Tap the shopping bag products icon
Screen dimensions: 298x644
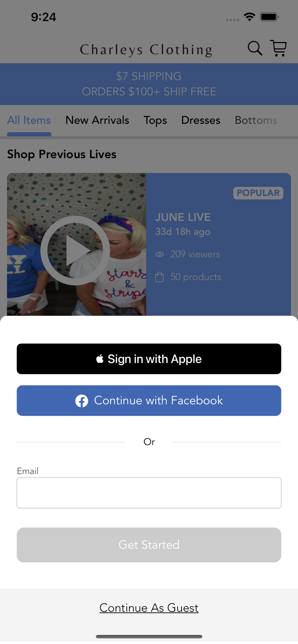coord(160,277)
